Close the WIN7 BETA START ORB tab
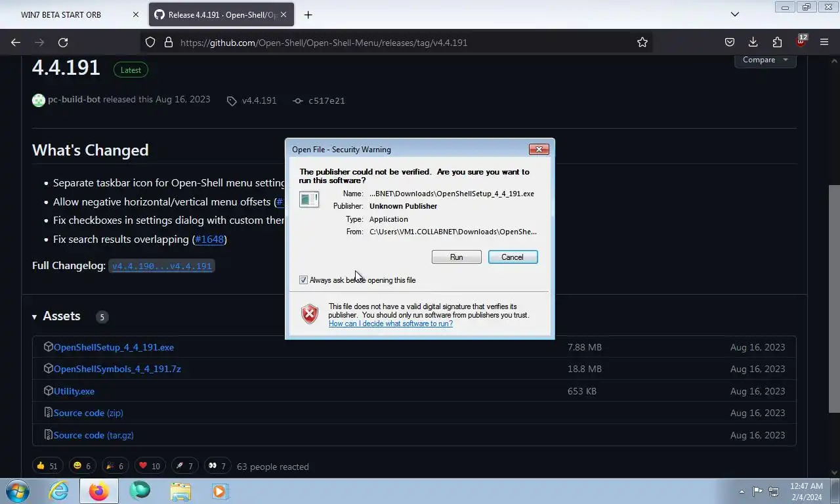The width and height of the screenshot is (840, 504). pos(136,14)
